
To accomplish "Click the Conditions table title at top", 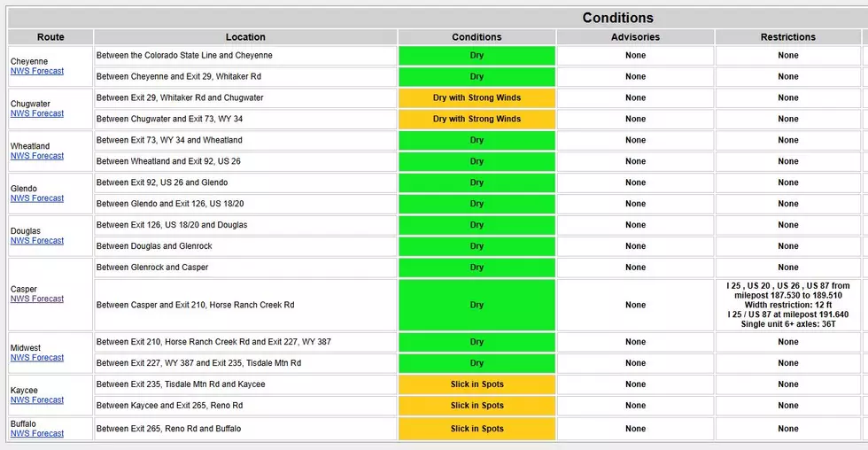I will coord(618,18).
